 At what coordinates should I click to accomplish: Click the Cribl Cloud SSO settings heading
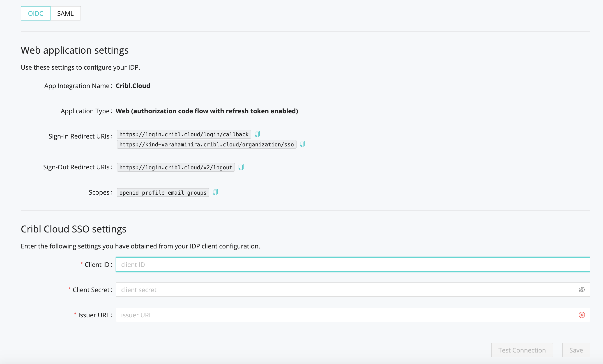click(74, 229)
